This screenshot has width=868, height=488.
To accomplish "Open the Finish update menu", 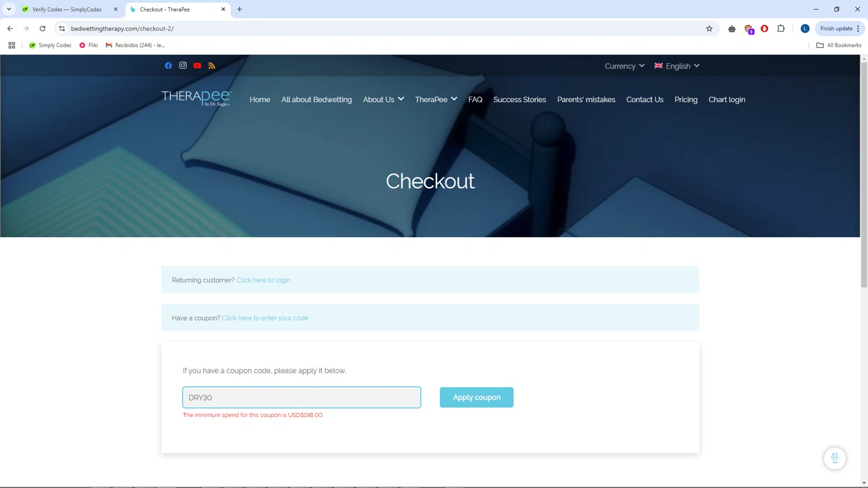I will (840, 28).
